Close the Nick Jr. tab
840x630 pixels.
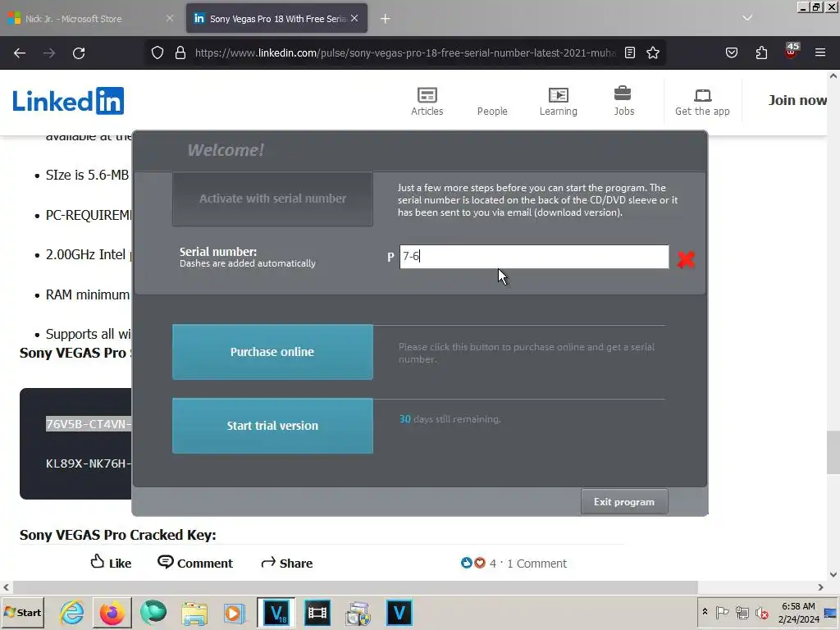click(170, 18)
